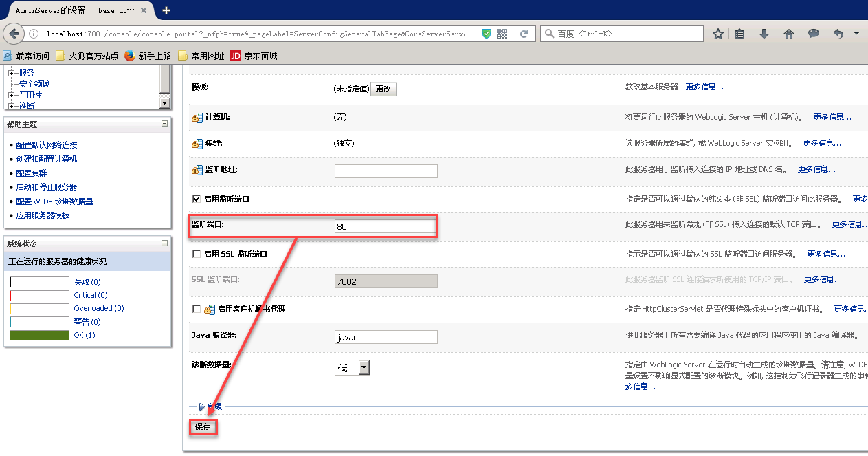Viewport: 868px width, 456px height.
Task: Open 应用服务器模板 help link
Action: click(43, 215)
